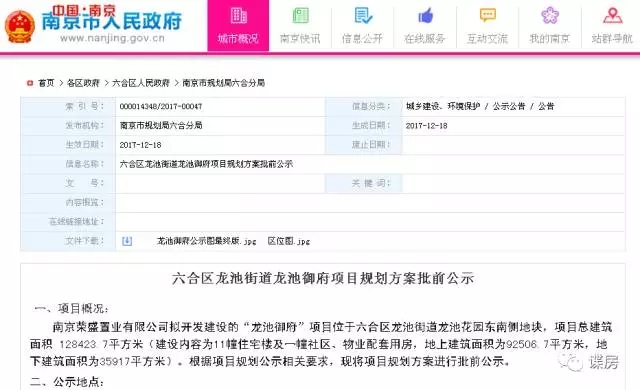The height and width of the screenshot is (390, 640).
Task: Click the 南京市人民政府 site title
Action: [112, 21]
